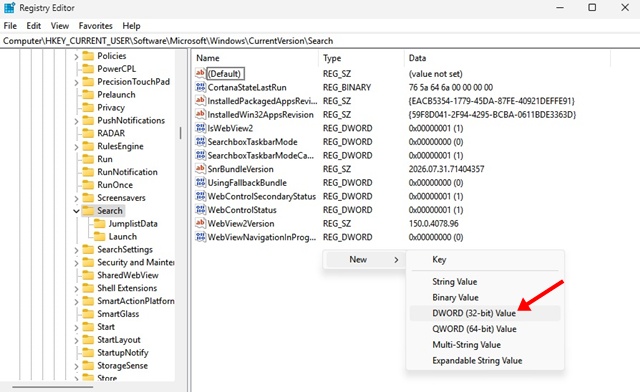Open the Favorites menu

96,26
